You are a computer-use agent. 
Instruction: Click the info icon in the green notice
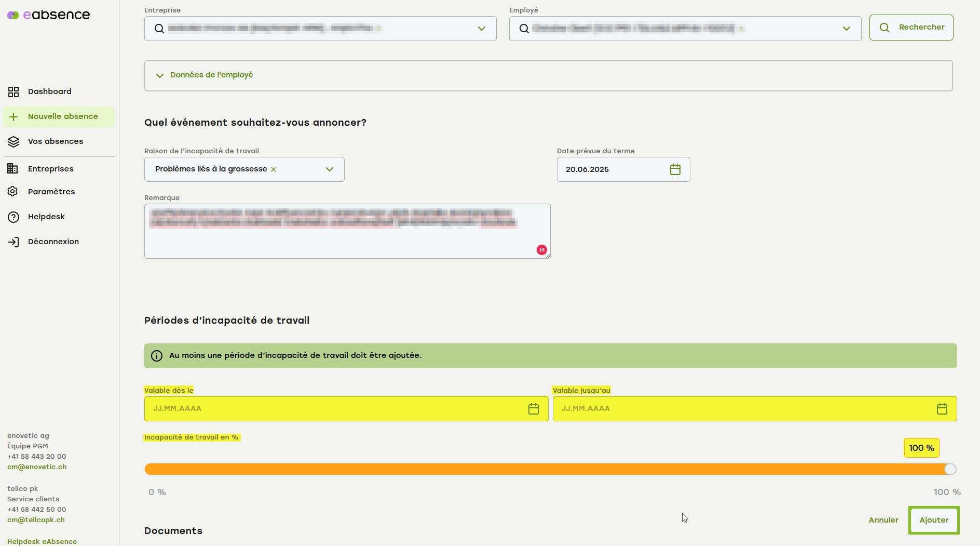point(156,356)
